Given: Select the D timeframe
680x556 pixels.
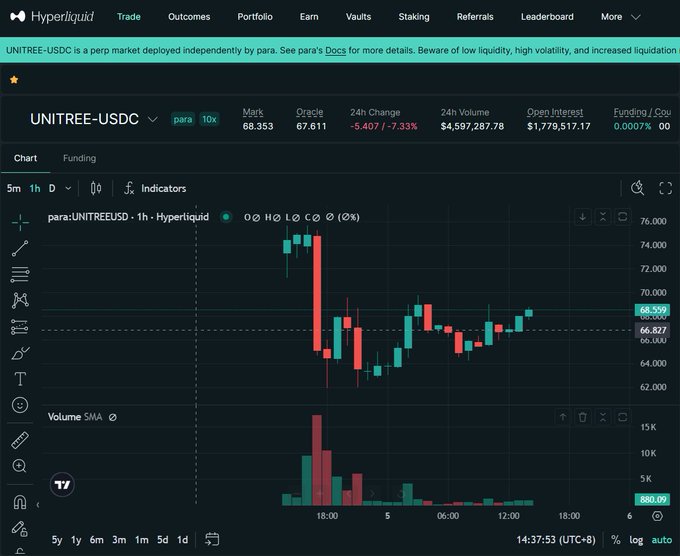Looking at the screenshot, I should pyautogui.click(x=52, y=188).
